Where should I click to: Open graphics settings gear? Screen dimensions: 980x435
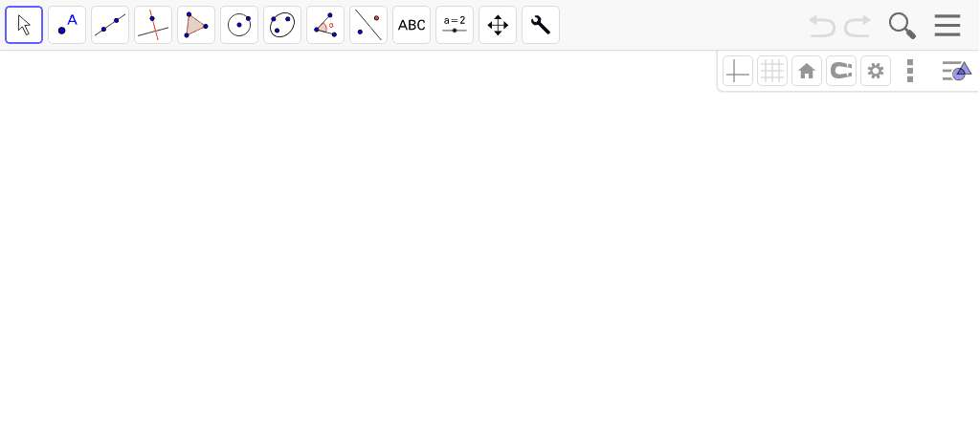(876, 71)
